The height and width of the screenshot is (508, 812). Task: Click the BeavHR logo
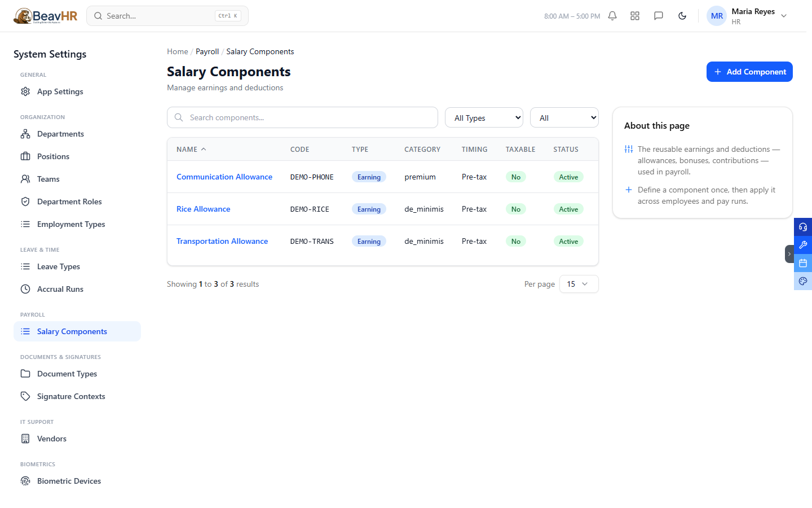point(46,16)
